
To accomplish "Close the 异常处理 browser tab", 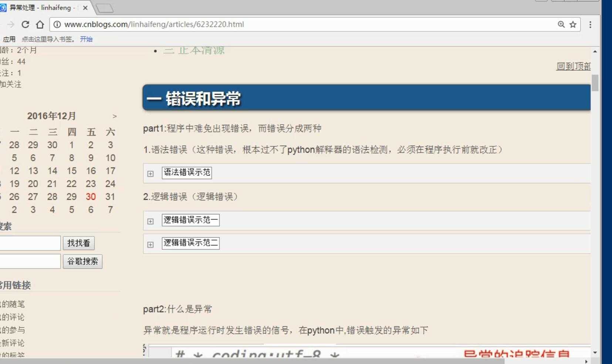I will pos(85,7).
